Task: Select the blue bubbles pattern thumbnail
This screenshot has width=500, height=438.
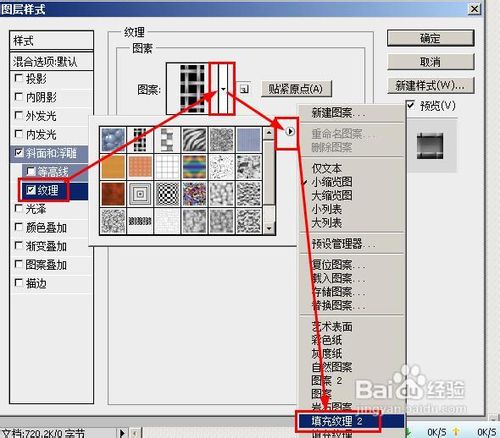Action: (x=113, y=140)
